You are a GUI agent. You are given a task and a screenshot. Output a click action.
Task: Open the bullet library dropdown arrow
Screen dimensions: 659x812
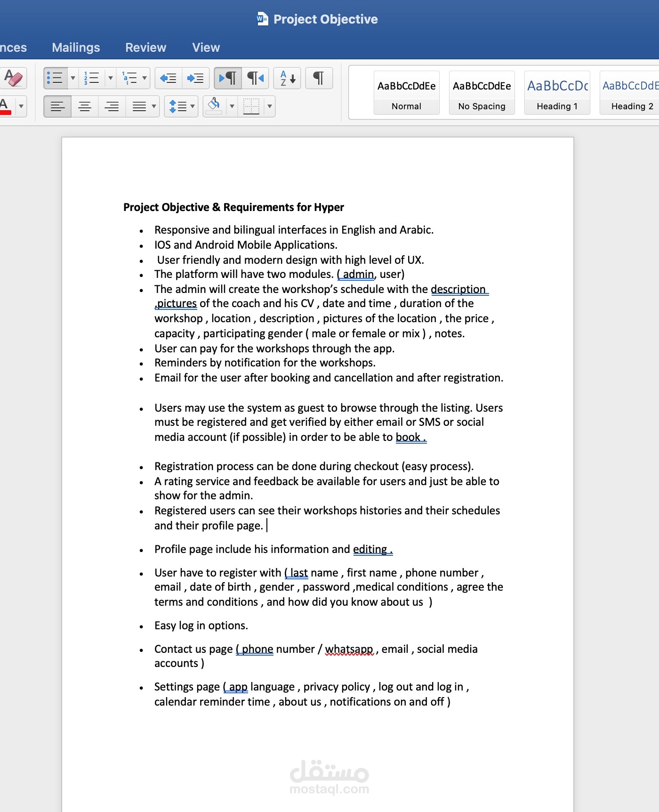(x=73, y=78)
